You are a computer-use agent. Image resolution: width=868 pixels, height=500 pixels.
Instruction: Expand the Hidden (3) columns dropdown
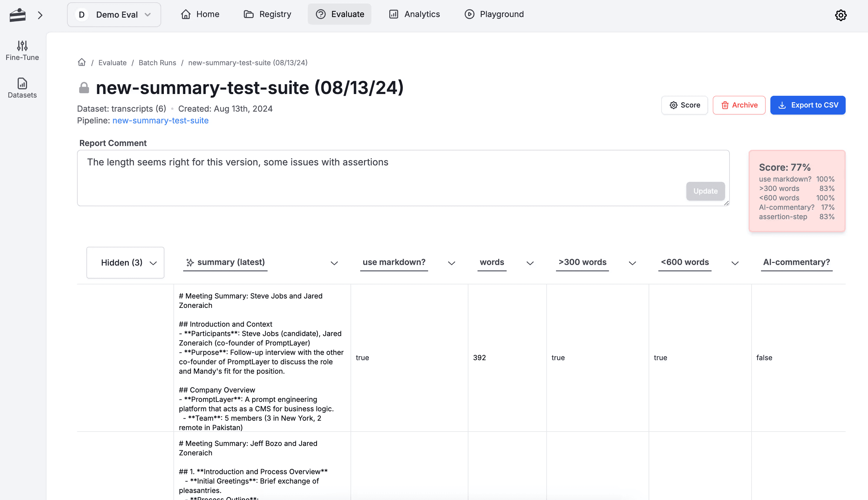tap(126, 263)
